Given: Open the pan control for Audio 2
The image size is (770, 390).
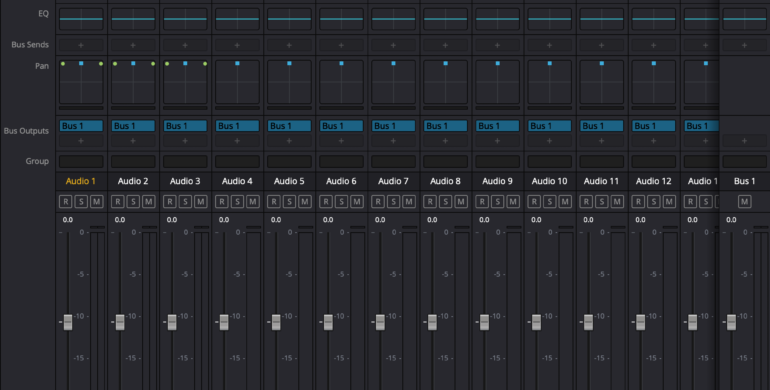Looking at the screenshot, I should pos(133,82).
